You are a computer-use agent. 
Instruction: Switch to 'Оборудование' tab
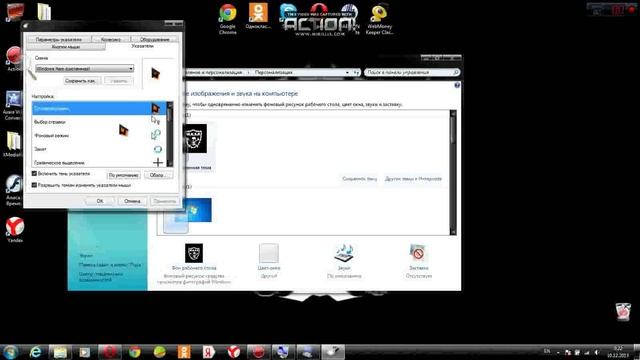click(155, 39)
